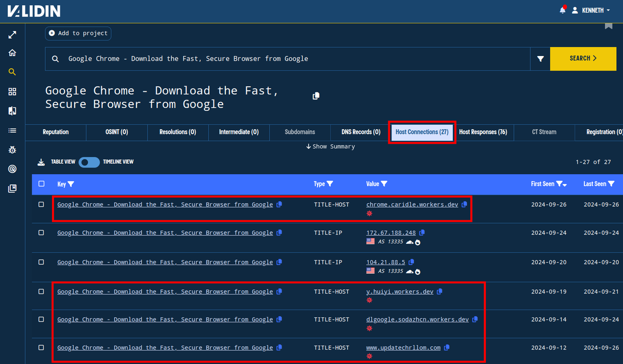Open the Host Responses (76) tab
Image resolution: width=623 pixels, height=364 pixels.
483,132
